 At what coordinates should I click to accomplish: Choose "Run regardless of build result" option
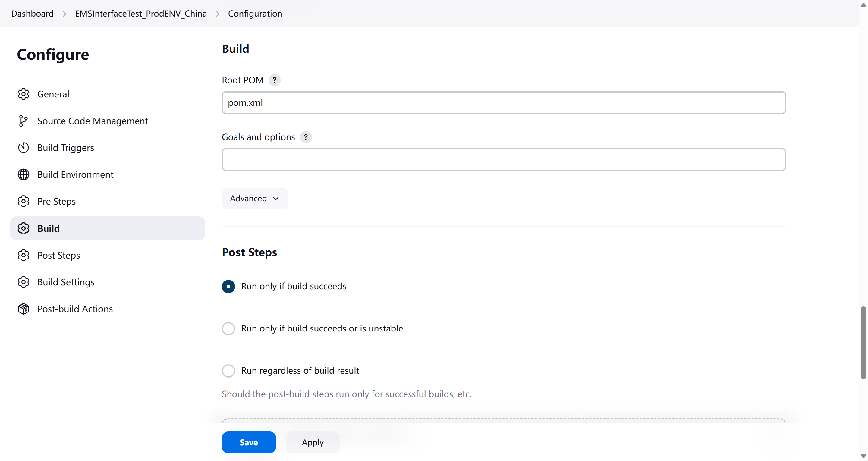[228, 371]
